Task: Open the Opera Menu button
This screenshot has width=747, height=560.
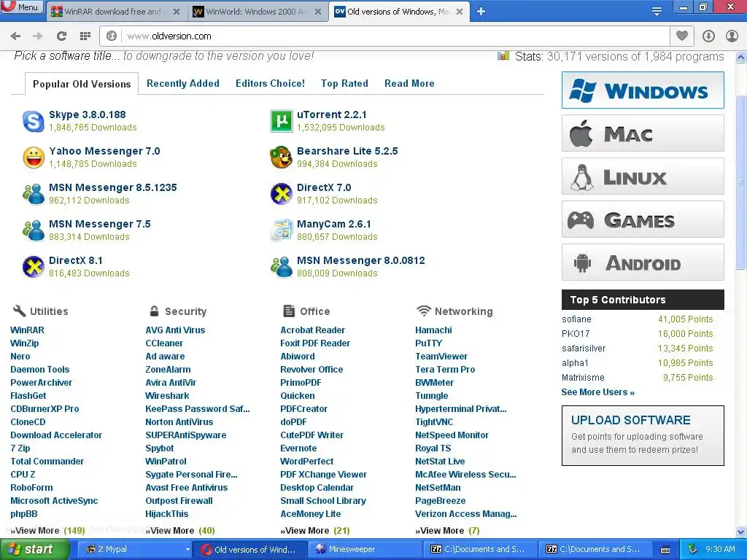Action: [22, 7]
